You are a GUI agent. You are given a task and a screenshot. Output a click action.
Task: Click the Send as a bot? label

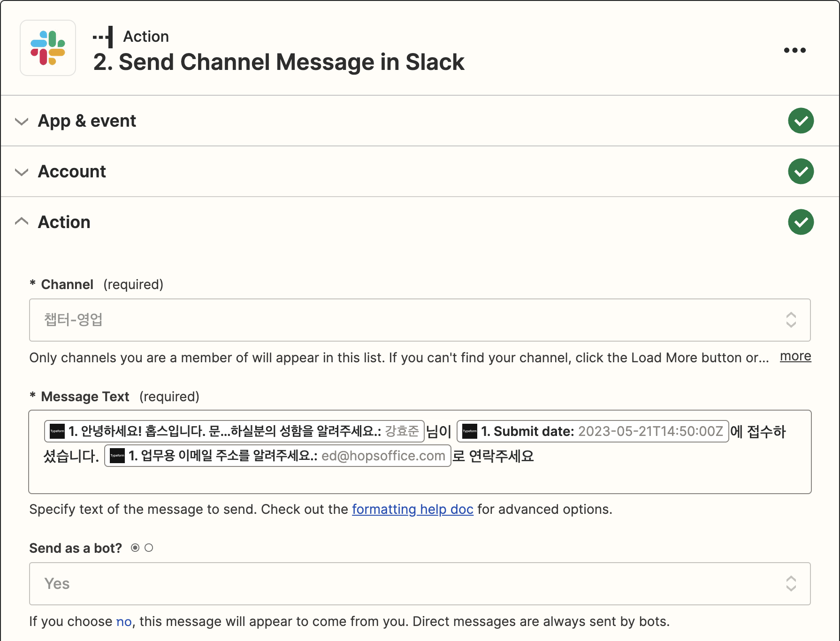[x=76, y=548]
